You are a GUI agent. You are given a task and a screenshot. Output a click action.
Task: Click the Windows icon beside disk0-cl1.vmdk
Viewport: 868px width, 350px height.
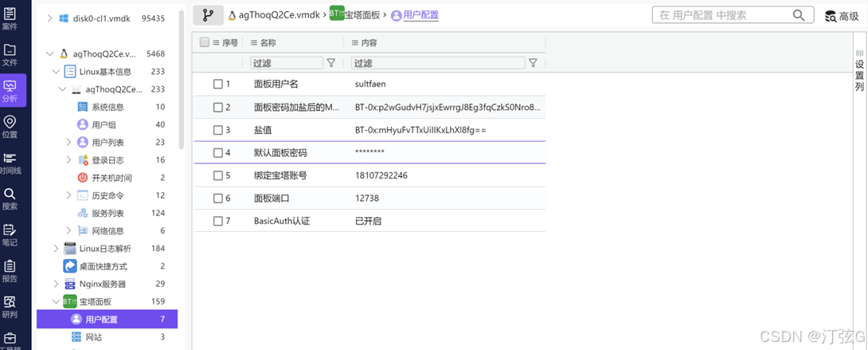(x=64, y=18)
